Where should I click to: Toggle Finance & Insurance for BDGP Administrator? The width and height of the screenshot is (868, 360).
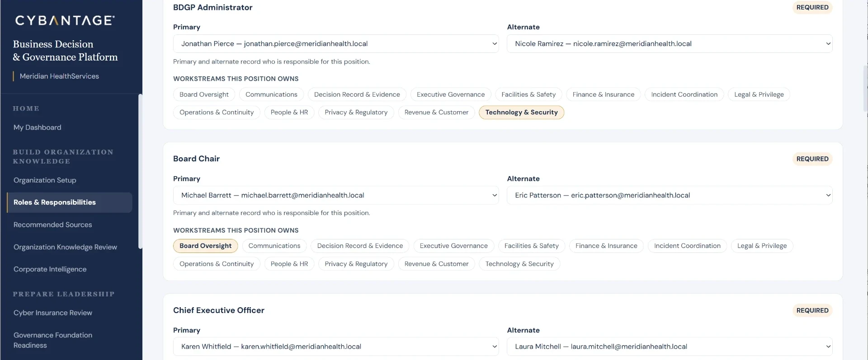[x=604, y=94]
